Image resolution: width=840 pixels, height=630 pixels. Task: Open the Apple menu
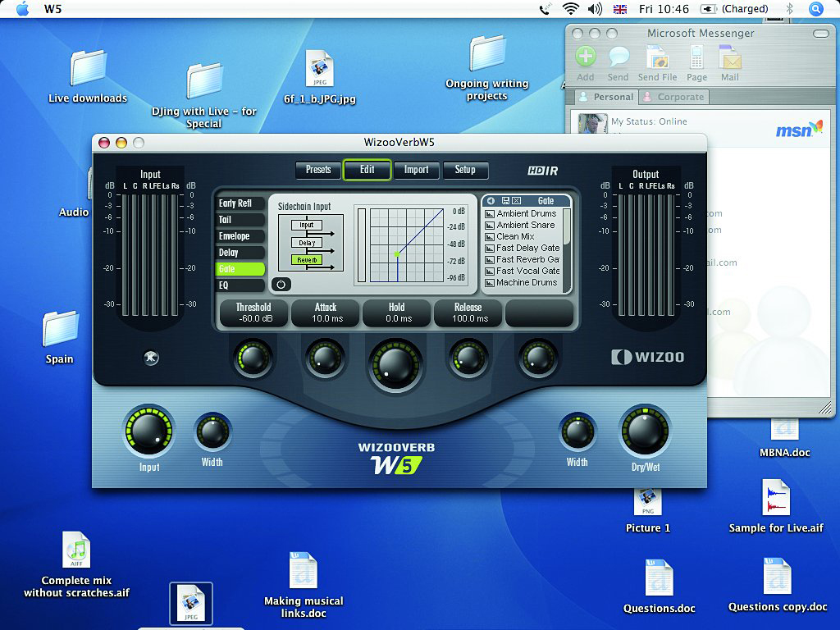click(22, 9)
